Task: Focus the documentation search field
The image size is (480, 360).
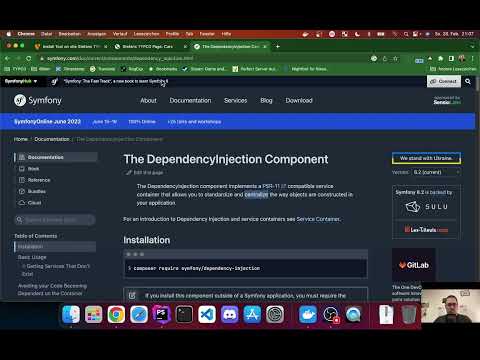Action: pyautogui.click(x=55, y=220)
